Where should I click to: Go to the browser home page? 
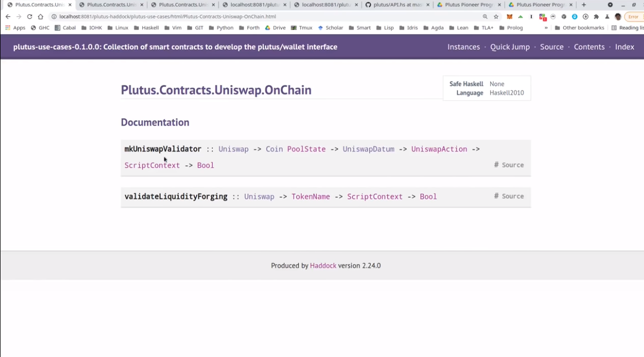pos(40,17)
